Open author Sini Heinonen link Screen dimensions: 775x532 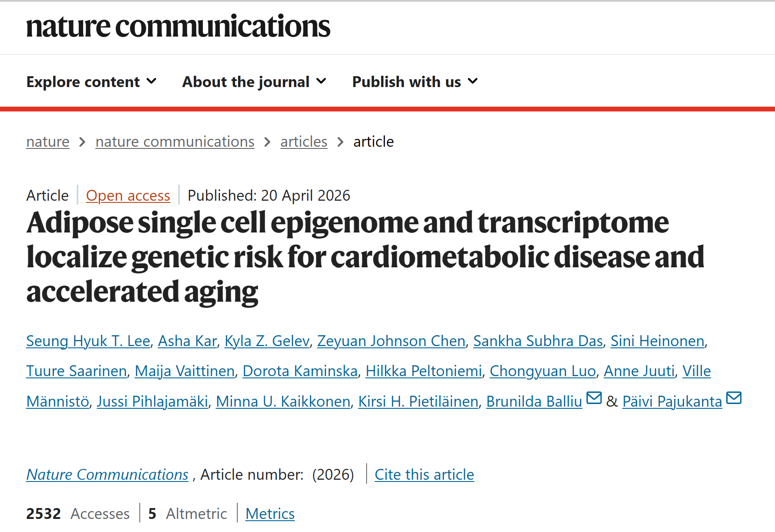coord(657,341)
